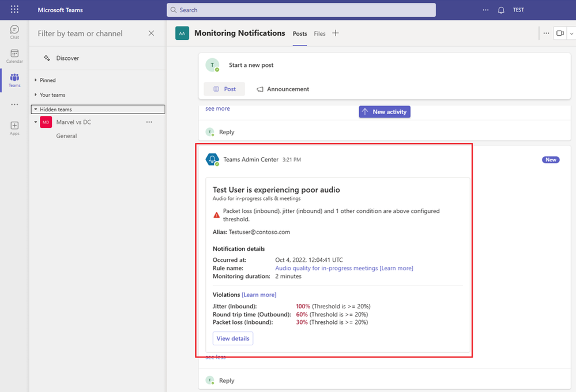Viewport: 576px width, 392px height.
Task: Collapse the Marvel vs DC team arrow
Action: (36, 122)
